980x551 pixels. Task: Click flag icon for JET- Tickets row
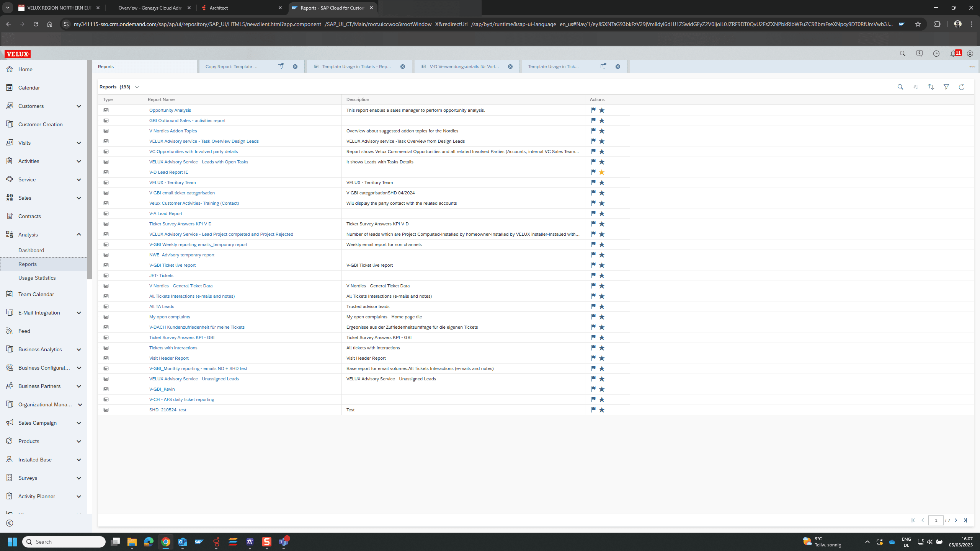tap(593, 275)
